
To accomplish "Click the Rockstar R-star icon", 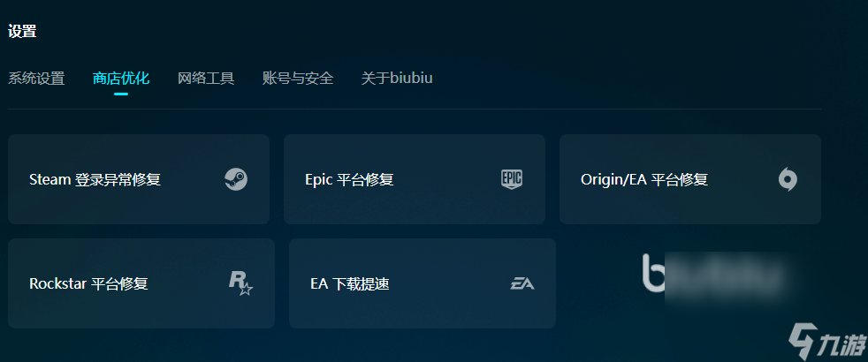I will (x=240, y=283).
